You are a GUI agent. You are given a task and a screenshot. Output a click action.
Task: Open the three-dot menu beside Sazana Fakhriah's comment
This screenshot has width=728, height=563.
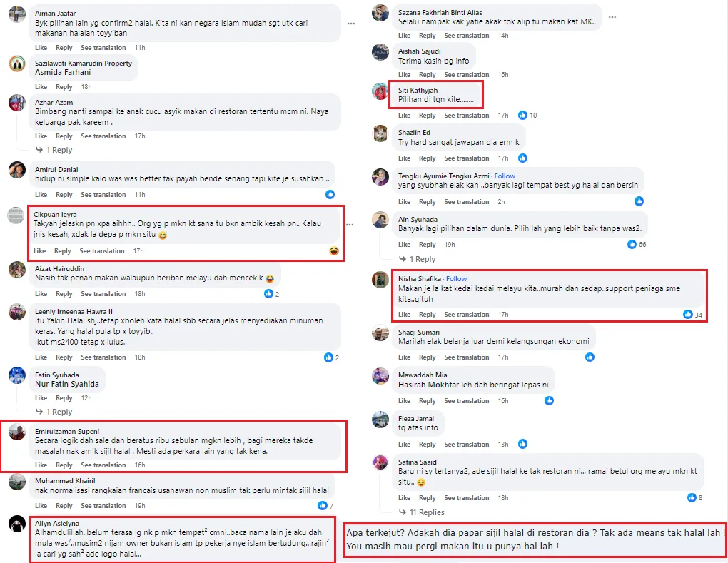[612, 17]
